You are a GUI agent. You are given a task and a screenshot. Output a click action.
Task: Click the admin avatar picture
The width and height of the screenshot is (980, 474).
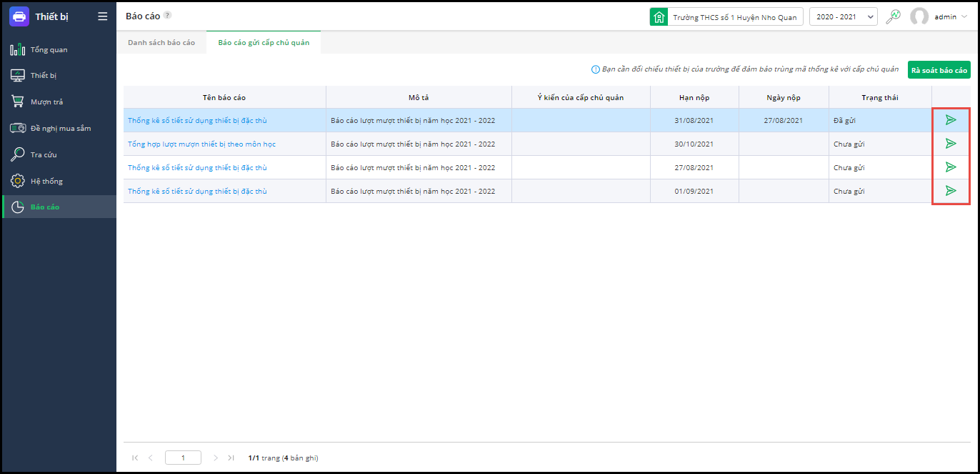[919, 16]
